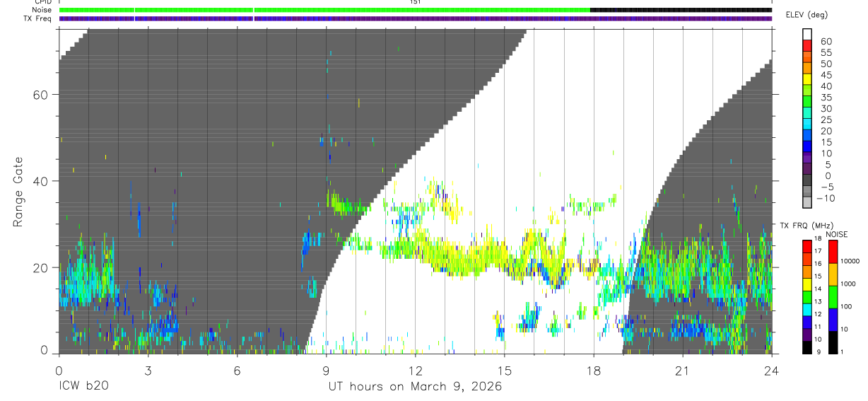Select the "NOISE" legend title above noise bar

point(836,234)
